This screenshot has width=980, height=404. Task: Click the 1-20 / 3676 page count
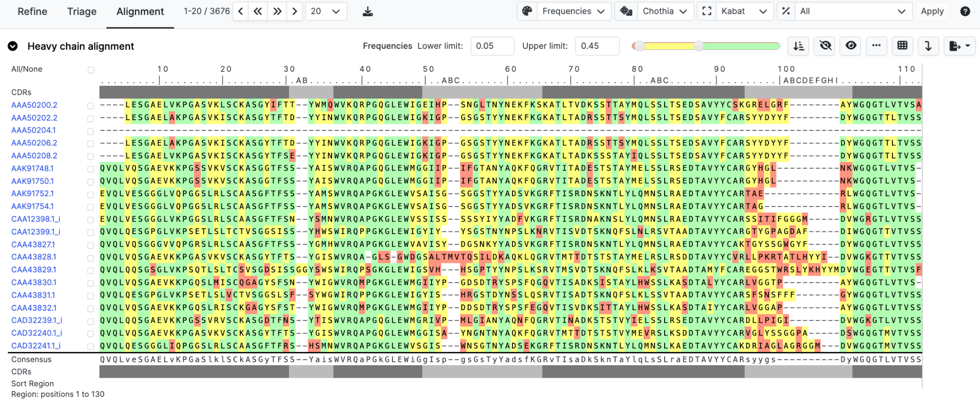tap(207, 11)
